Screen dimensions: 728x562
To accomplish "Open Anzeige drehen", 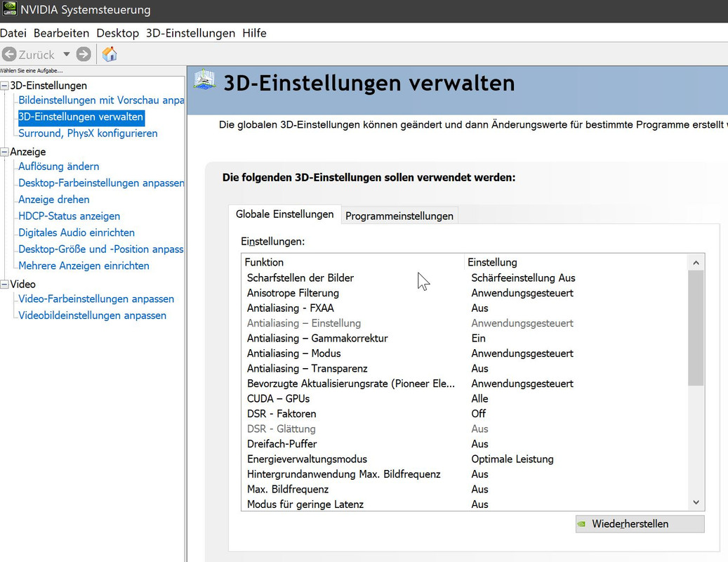I will [x=54, y=200].
